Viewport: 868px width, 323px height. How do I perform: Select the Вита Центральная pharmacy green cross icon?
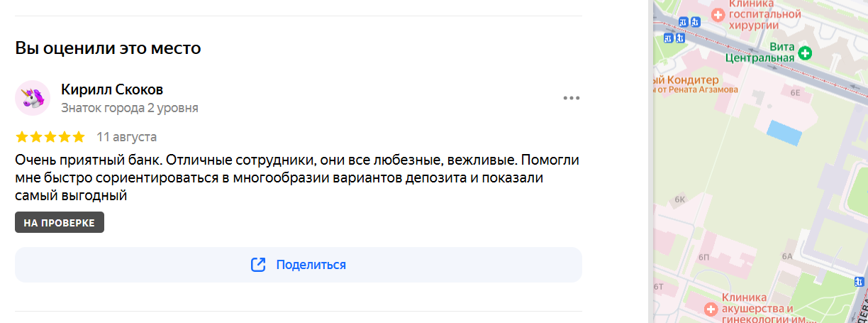pyautogui.click(x=805, y=53)
